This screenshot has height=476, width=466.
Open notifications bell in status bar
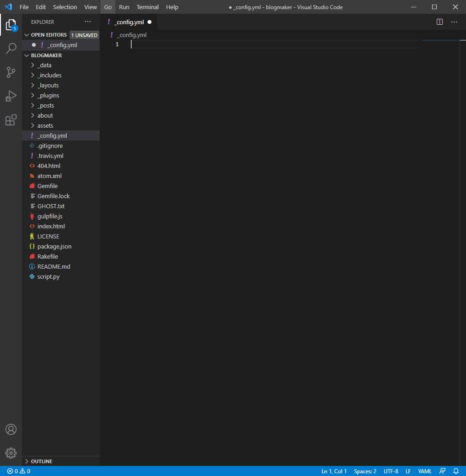click(x=455, y=471)
